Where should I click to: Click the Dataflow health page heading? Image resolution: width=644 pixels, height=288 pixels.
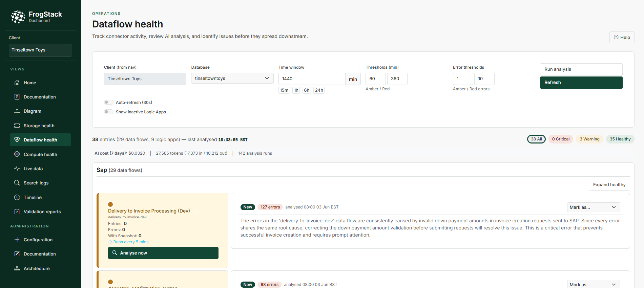point(127,24)
